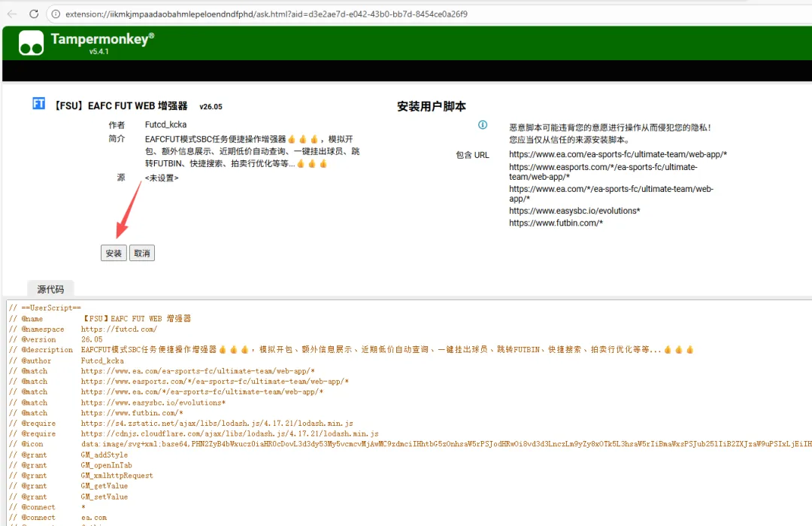Click the @name line in source code
812x526 pixels.
click(100, 319)
